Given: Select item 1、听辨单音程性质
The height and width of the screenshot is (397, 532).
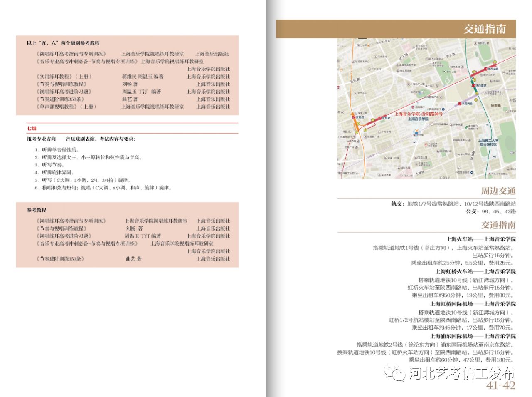Looking at the screenshot, I should (x=57, y=150).
